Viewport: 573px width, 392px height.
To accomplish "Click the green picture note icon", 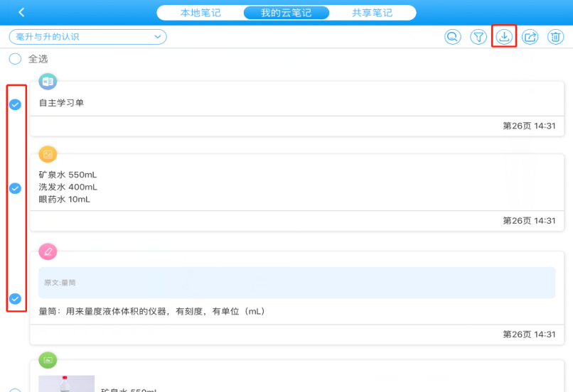I will (48, 360).
